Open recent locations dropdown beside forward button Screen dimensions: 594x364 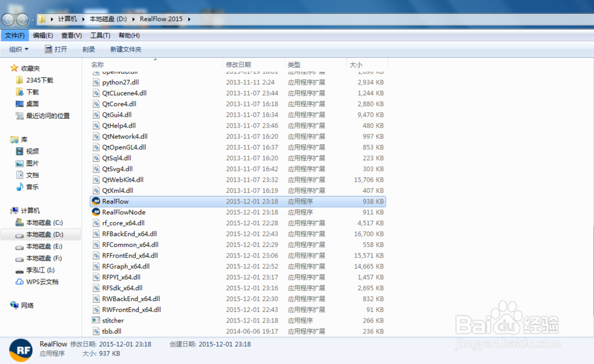point(33,20)
